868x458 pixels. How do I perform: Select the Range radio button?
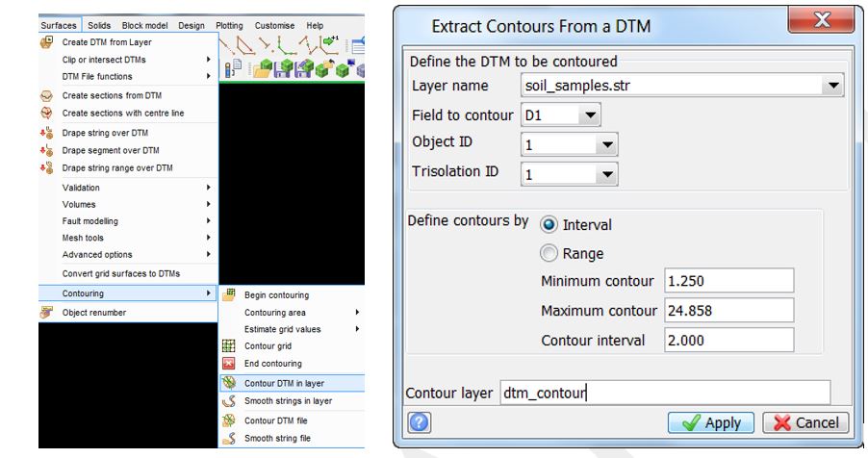point(549,253)
